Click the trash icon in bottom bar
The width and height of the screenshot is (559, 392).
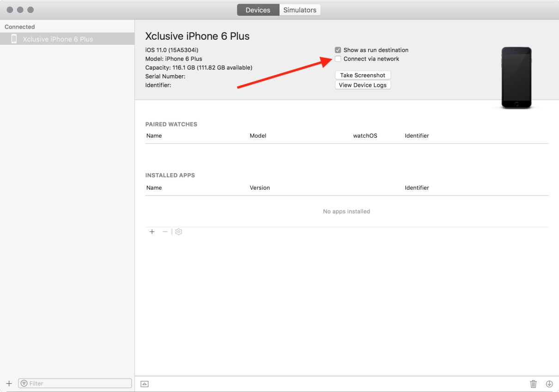pos(534,384)
